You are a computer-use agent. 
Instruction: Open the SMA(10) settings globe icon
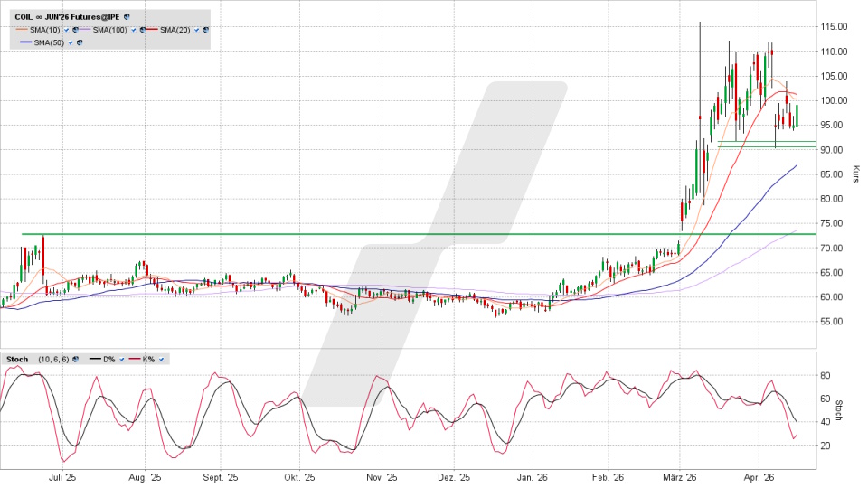point(76,30)
